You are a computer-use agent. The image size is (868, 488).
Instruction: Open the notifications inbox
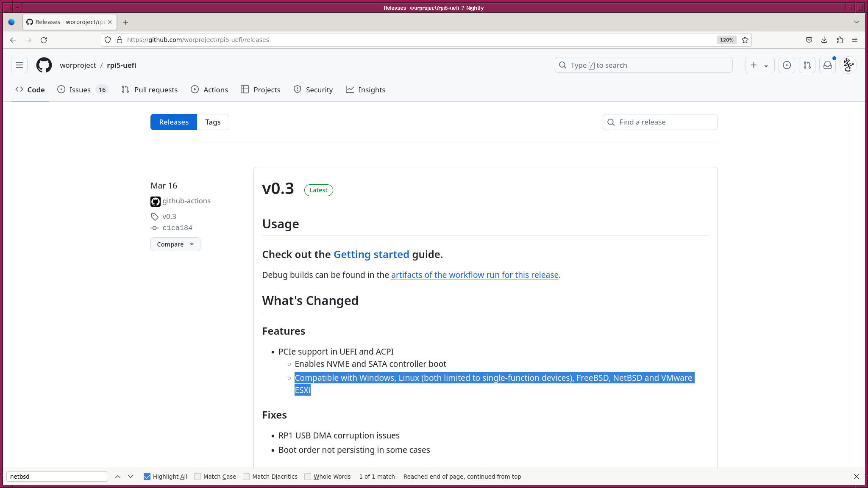point(828,65)
